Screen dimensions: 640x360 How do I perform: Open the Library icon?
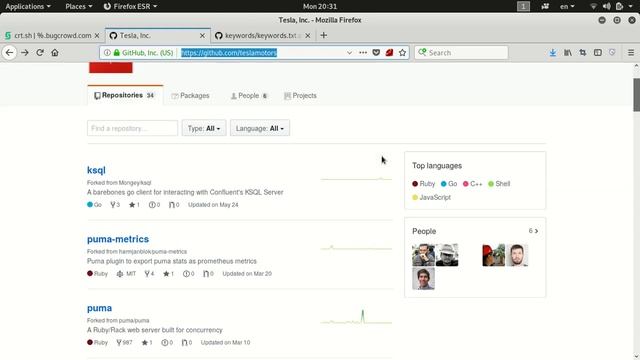click(568, 53)
